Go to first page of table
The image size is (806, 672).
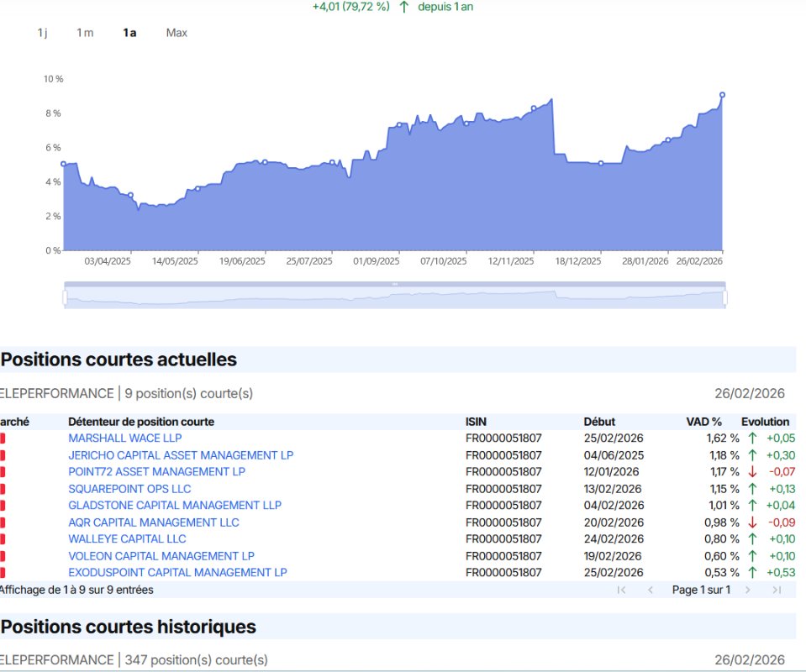pyautogui.click(x=621, y=590)
